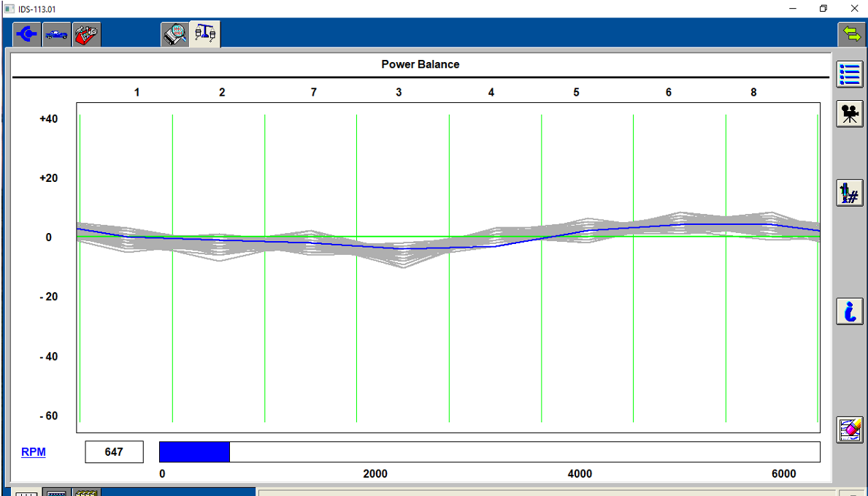Restore down the IDS window
This screenshot has width=868, height=496.
pos(823,9)
